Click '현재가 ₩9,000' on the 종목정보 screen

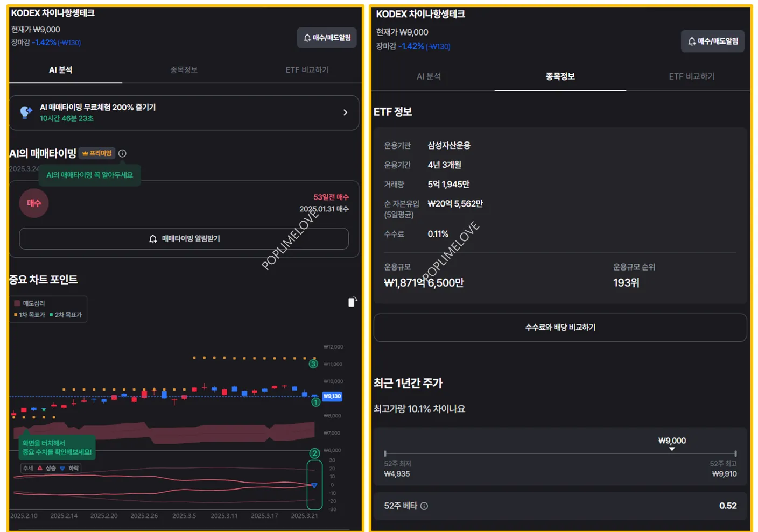402,32
